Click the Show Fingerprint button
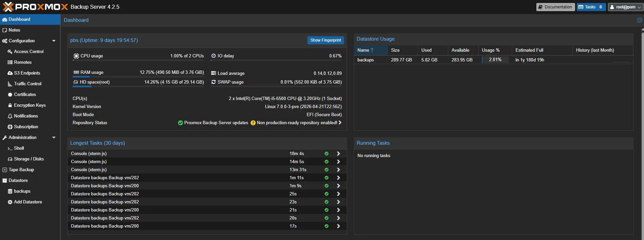The image size is (644, 240). 326,40
